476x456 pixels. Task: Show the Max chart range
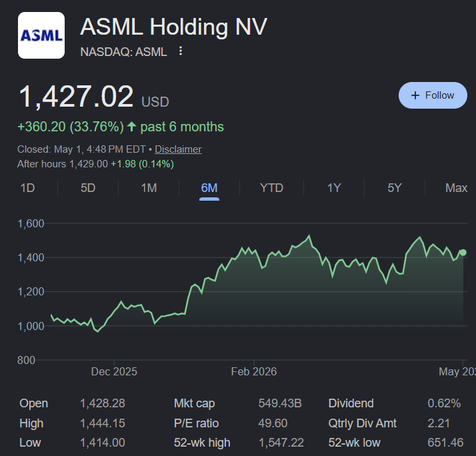coord(456,188)
